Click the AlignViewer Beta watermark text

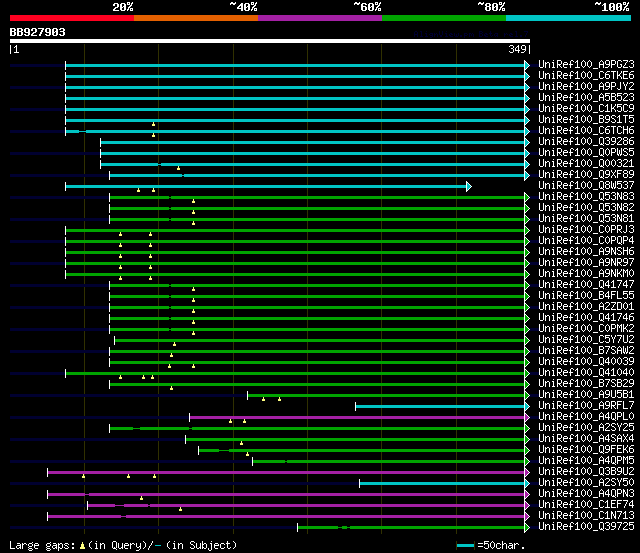pos(471,34)
